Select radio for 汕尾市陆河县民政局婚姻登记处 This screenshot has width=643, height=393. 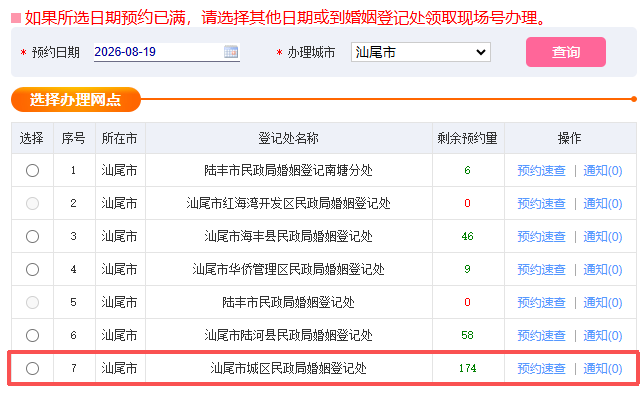tap(32, 336)
